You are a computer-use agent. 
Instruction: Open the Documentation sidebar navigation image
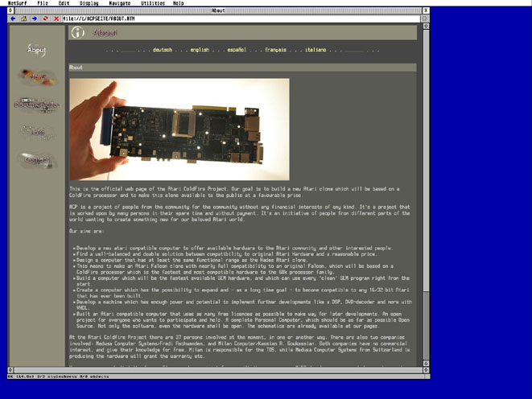coord(37,105)
